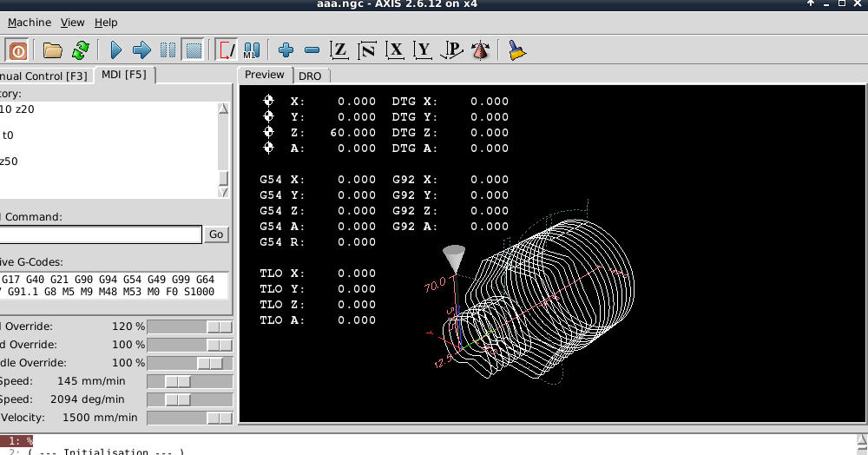868x455 pixels.
Task: Switch to the DRO tab
Action: click(310, 76)
